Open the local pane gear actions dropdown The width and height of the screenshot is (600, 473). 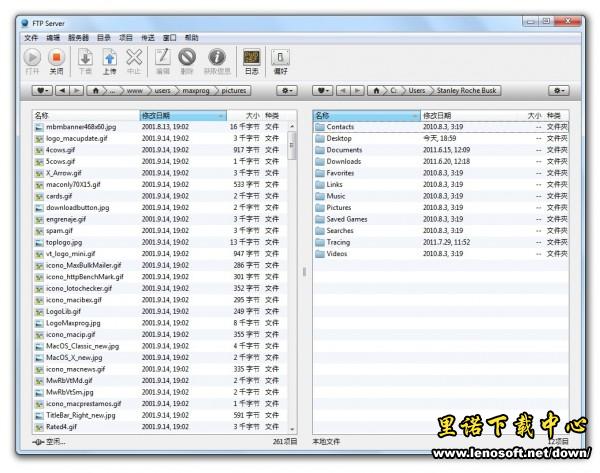click(559, 91)
